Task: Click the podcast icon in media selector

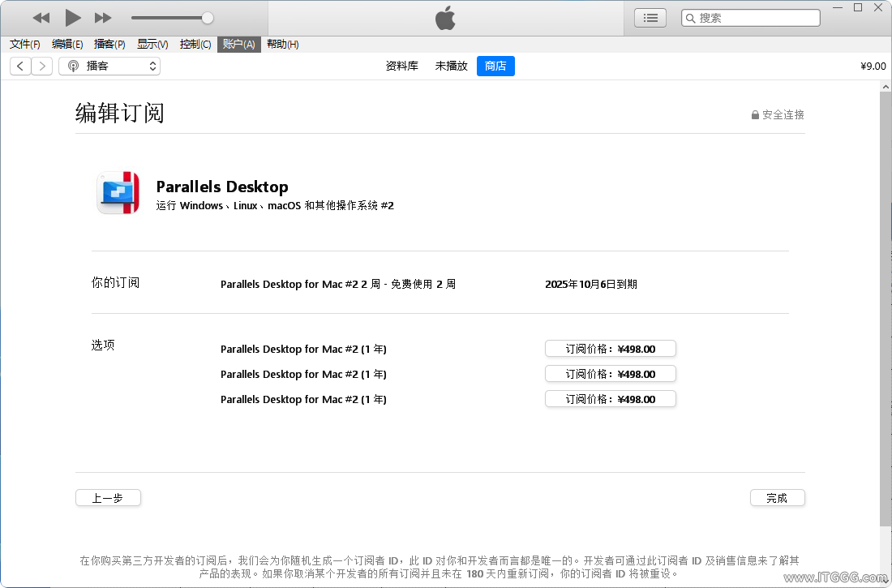Action: pos(73,66)
